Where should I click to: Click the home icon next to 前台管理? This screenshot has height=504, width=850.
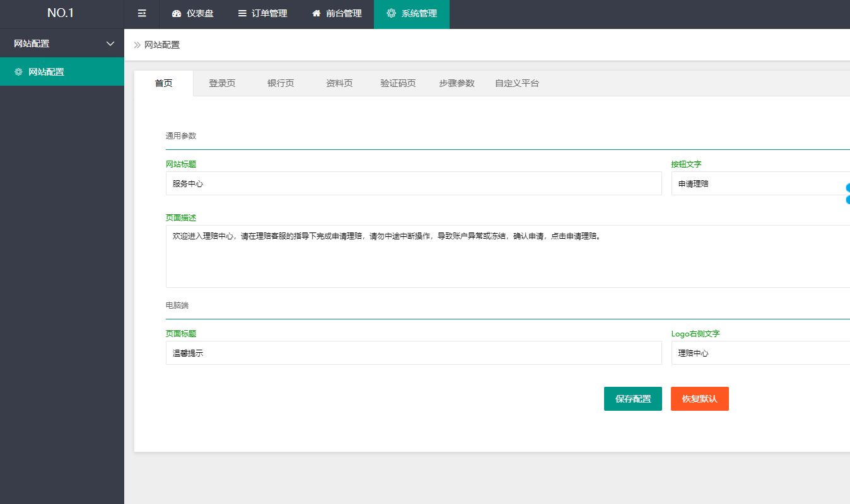[317, 13]
